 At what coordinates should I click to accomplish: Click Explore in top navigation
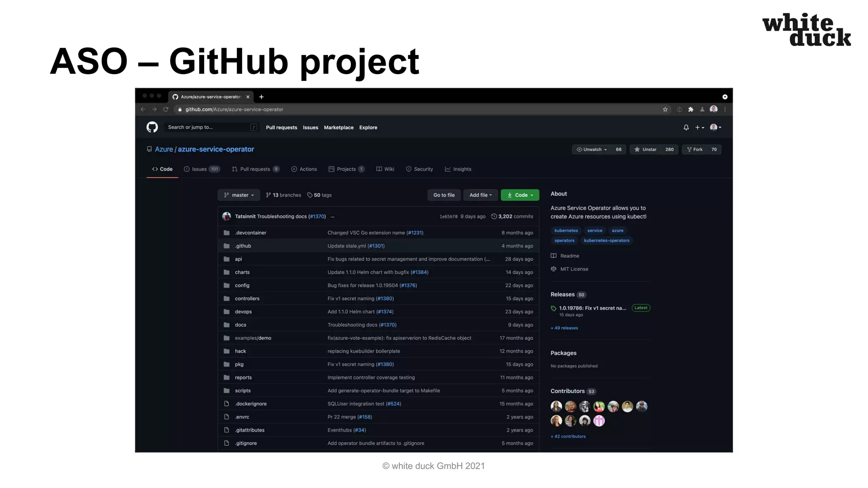coord(368,128)
